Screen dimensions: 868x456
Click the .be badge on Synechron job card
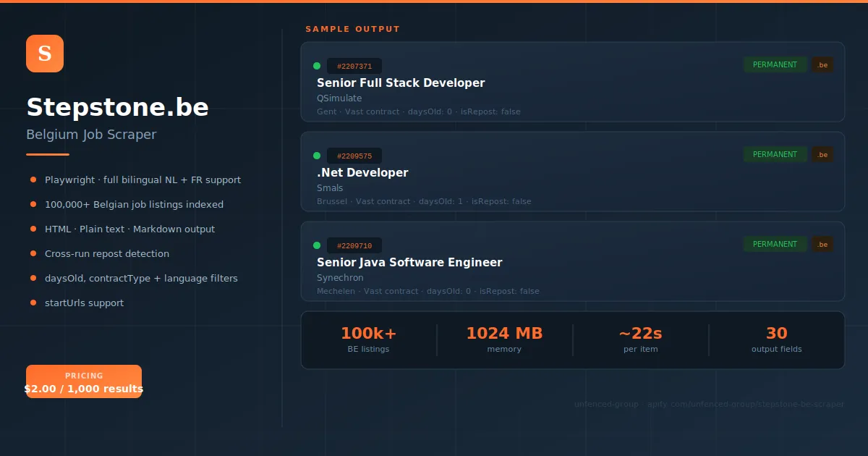coord(822,244)
